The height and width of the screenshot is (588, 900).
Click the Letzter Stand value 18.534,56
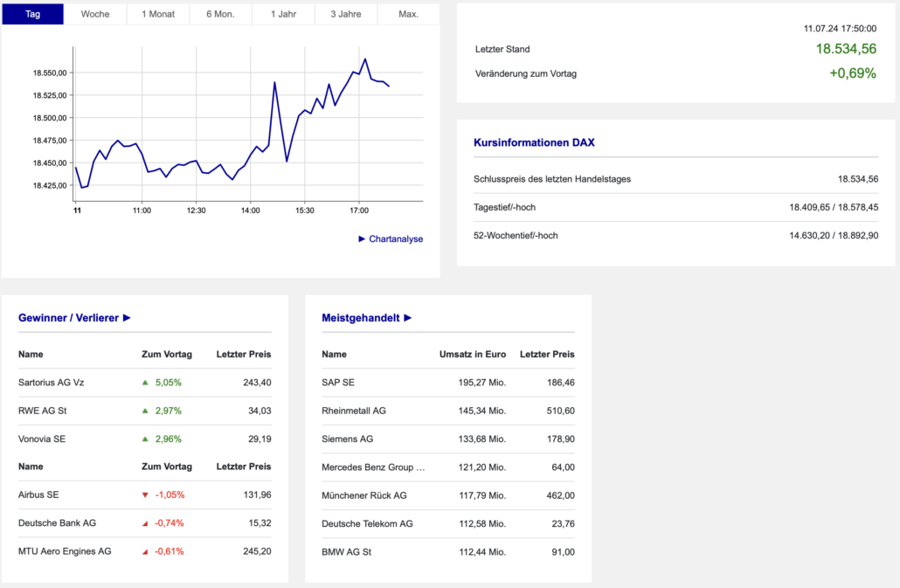pos(846,49)
